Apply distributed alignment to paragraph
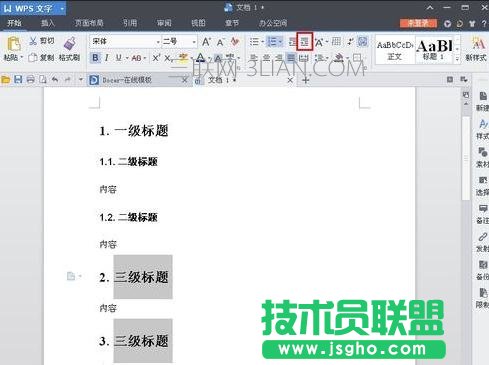The height and width of the screenshot is (365, 489). pos(303,58)
